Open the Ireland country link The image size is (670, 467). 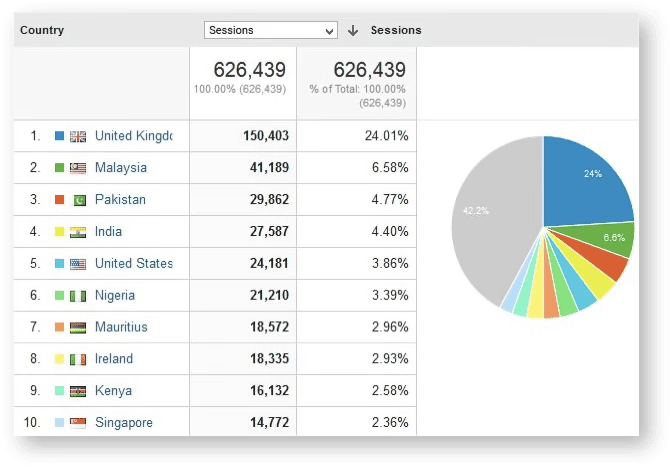tap(114, 358)
